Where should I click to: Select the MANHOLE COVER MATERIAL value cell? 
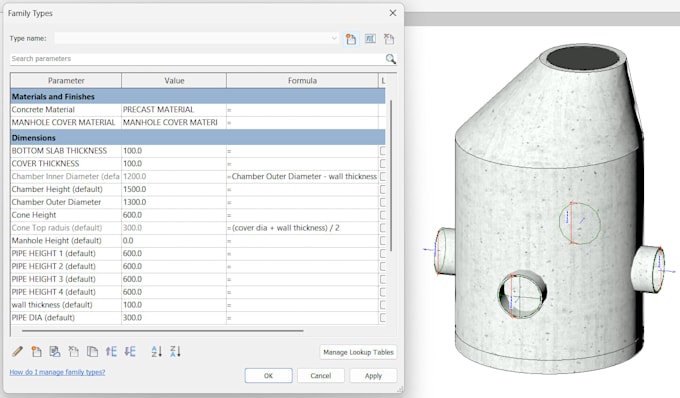point(174,123)
